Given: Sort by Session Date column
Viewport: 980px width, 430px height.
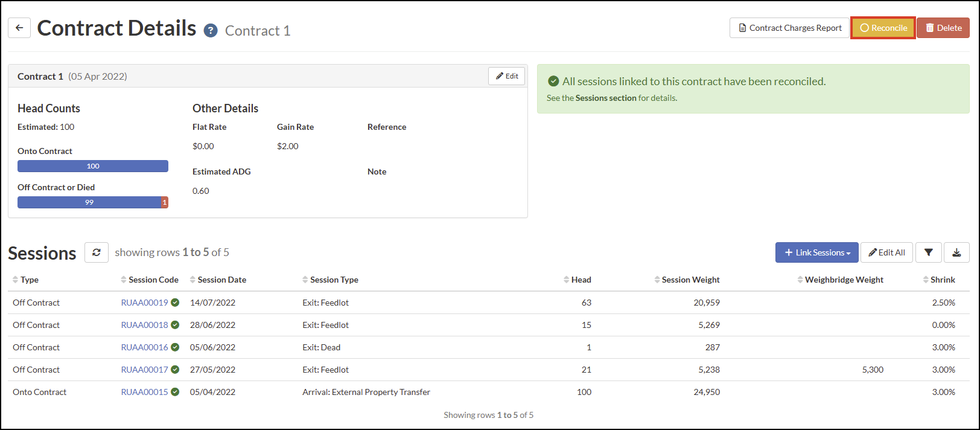Looking at the screenshot, I should pos(218,280).
